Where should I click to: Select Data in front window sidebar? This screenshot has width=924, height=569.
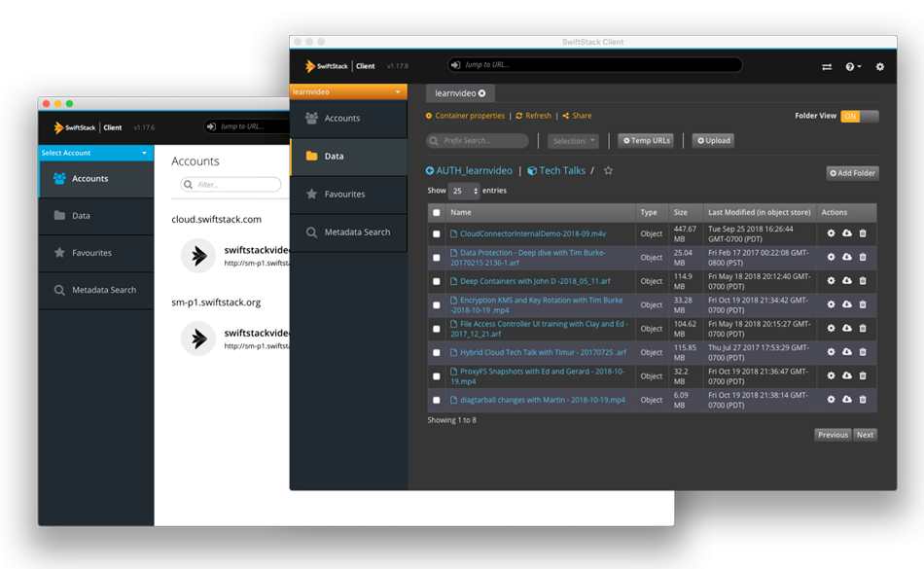coord(348,156)
